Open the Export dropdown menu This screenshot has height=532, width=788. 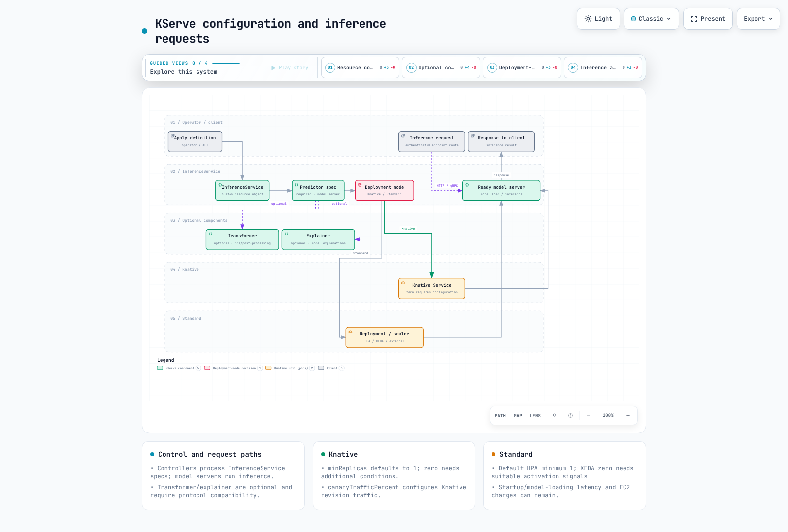[758, 19]
